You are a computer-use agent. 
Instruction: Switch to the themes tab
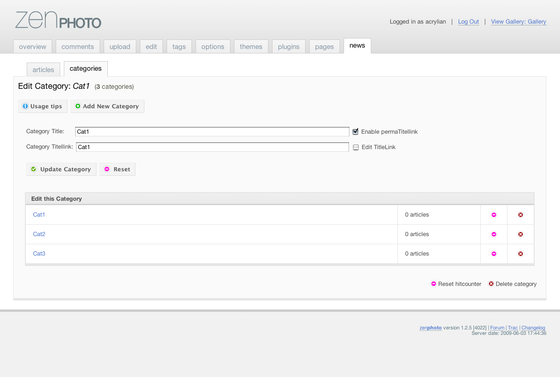tap(251, 47)
